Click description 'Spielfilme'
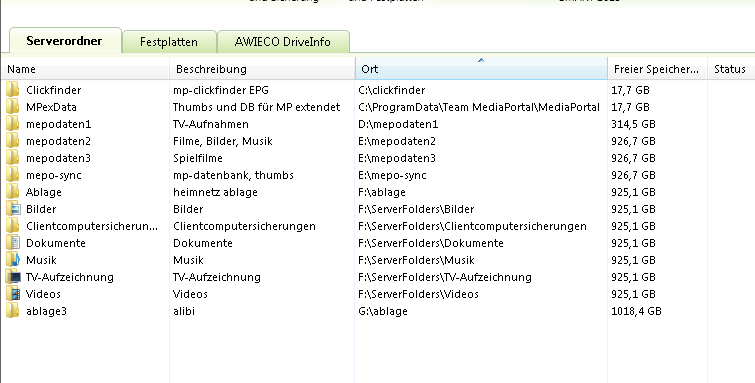Screen dimensions: 755x383 tap(198, 158)
